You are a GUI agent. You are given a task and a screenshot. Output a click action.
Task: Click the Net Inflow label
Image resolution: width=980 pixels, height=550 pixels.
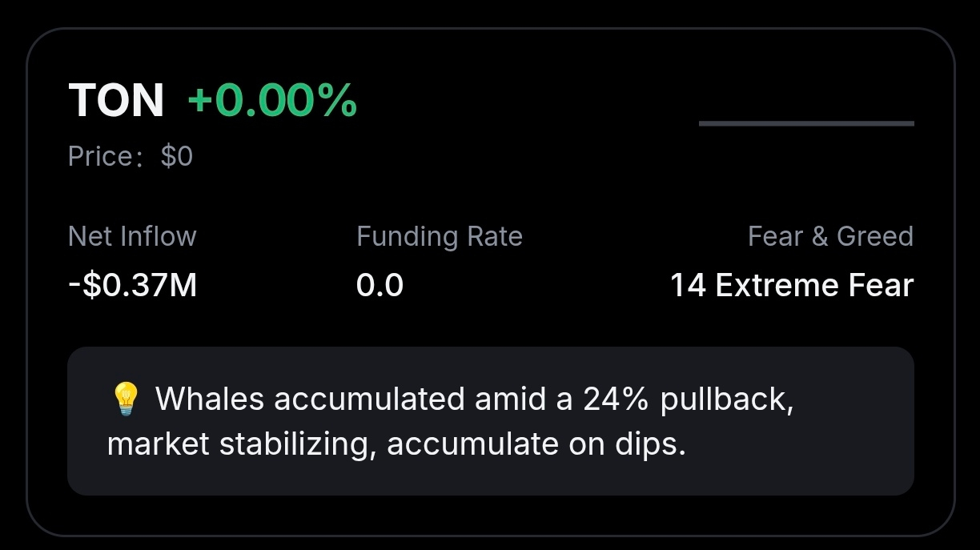pos(132,236)
